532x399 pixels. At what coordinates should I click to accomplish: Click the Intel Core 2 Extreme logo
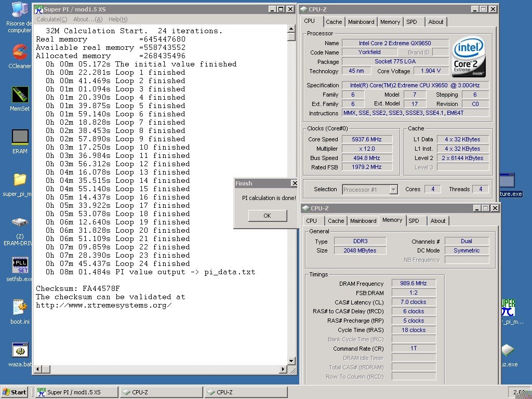[x=468, y=57]
